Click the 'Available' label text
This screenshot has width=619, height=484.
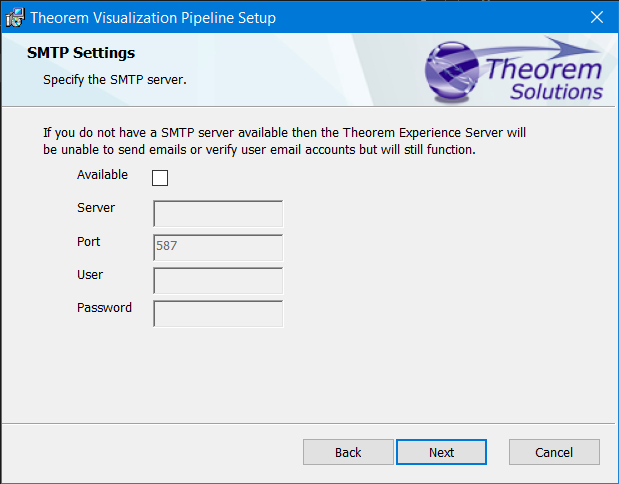tap(102, 175)
